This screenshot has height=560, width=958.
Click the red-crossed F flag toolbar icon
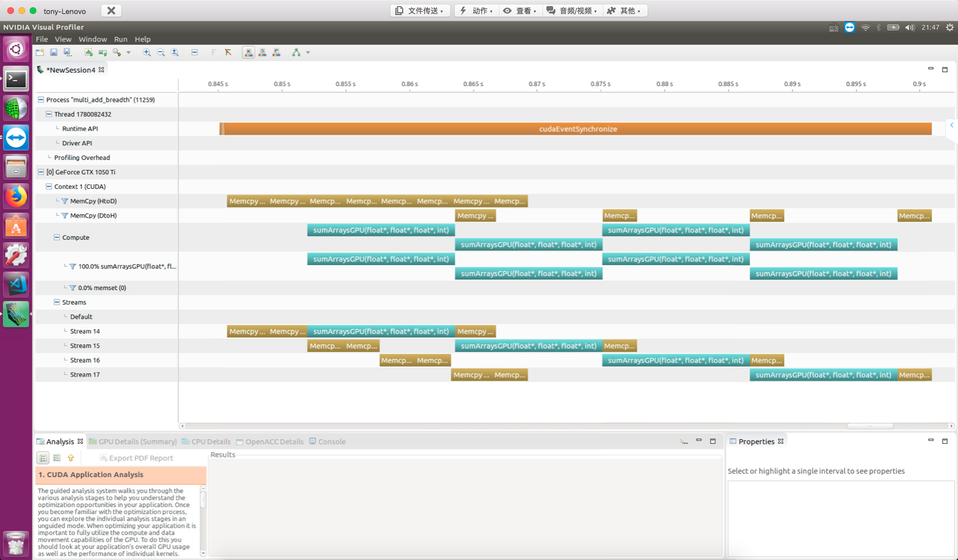(228, 53)
